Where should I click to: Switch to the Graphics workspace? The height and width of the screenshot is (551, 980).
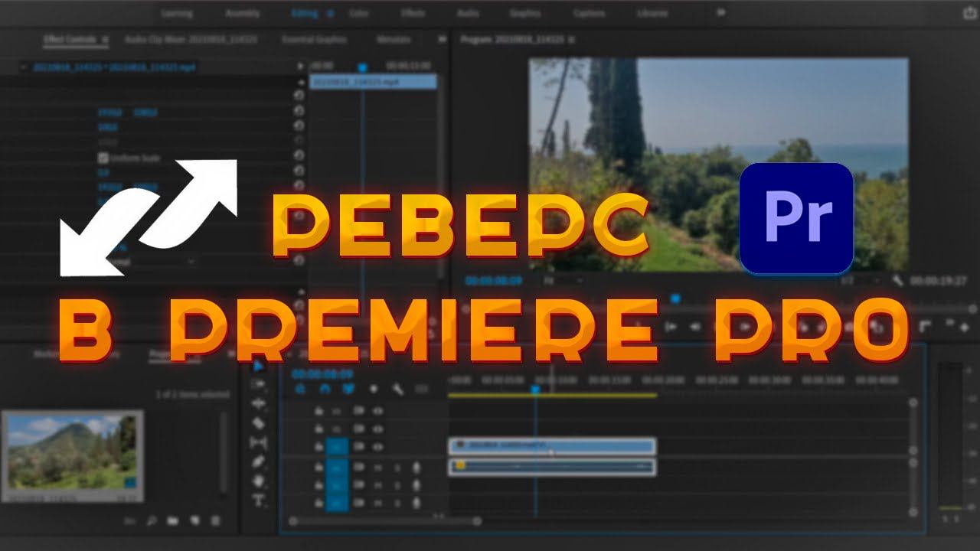(x=525, y=13)
